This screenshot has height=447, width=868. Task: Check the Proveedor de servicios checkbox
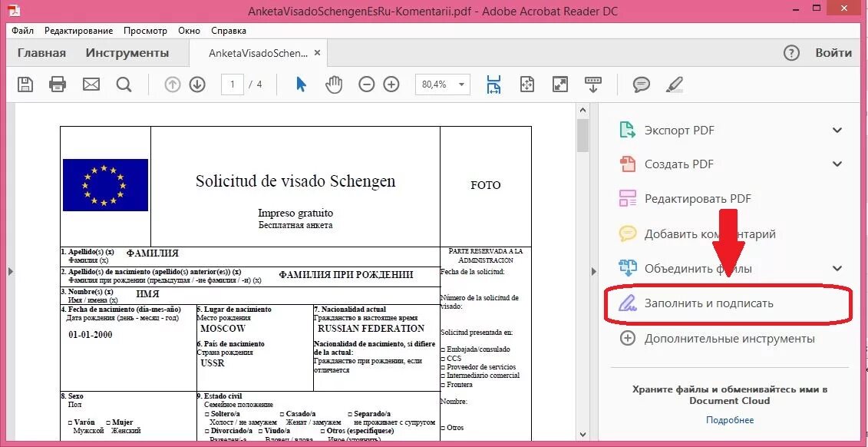tap(443, 367)
